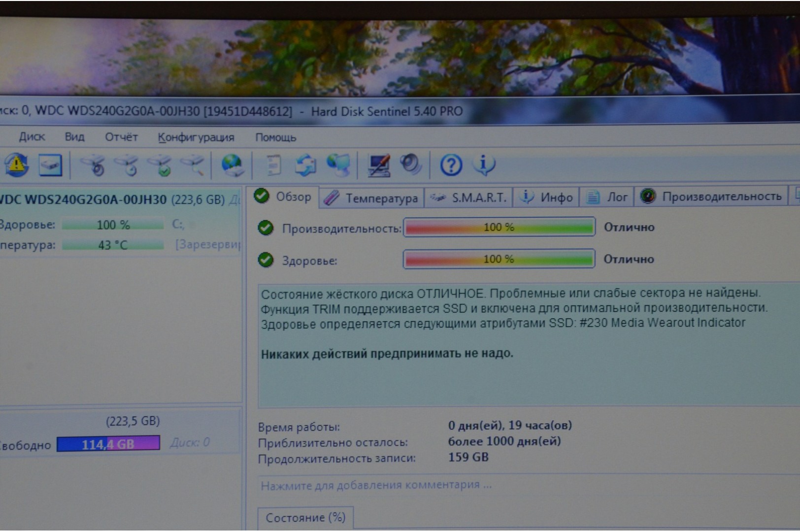The image size is (800, 532).
Task: Click the value 0 дня(ей), 19 часа(ов)
Action: [x=510, y=425]
